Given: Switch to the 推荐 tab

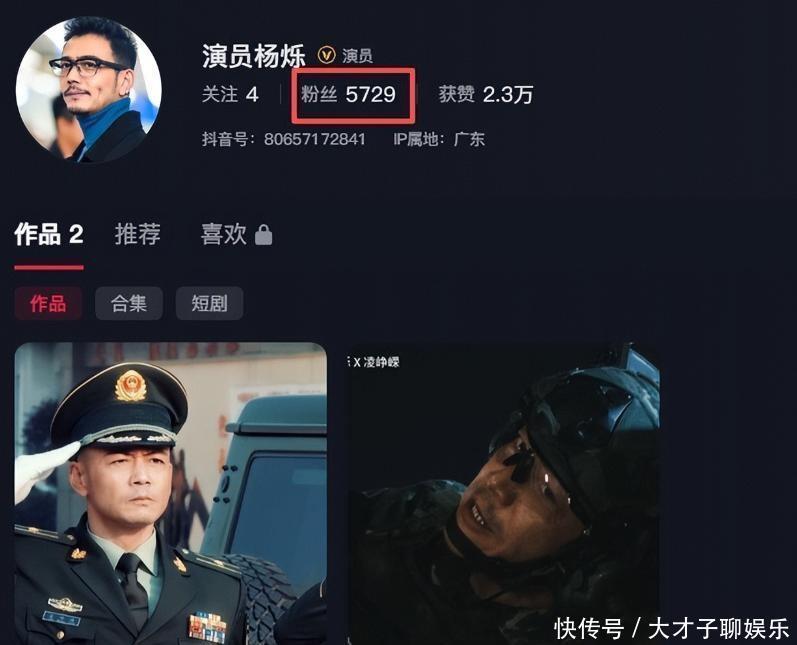Looking at the screenshot, I should click(138, 234).
